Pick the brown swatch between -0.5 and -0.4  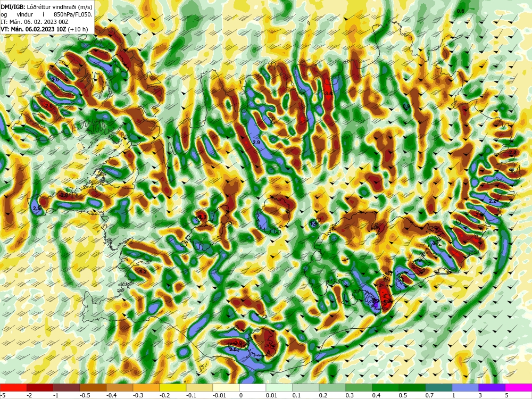[93, 387]
